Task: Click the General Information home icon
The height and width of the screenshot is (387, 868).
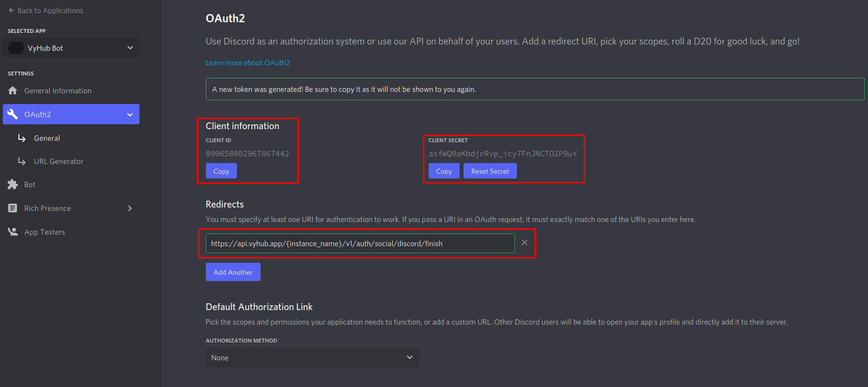Action: (x=13, y=90)
